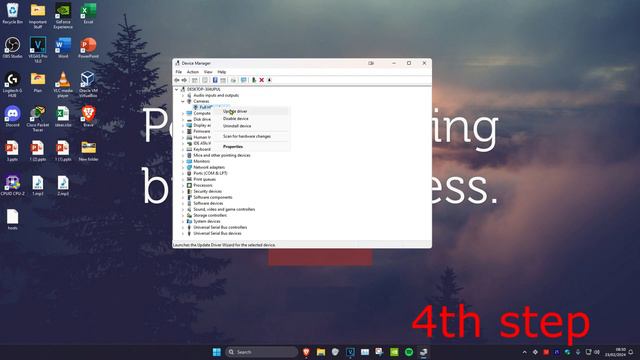Collapse the Cameras category

[183, 101]
